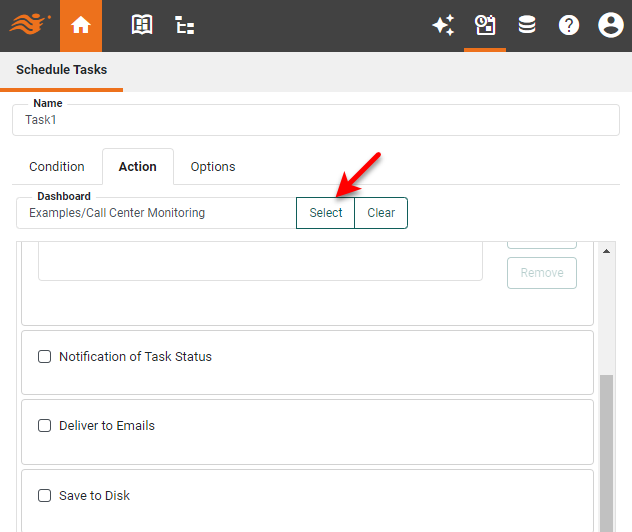632x532 pixels.
Task: Click the Name input field
Action: (316, 120)
